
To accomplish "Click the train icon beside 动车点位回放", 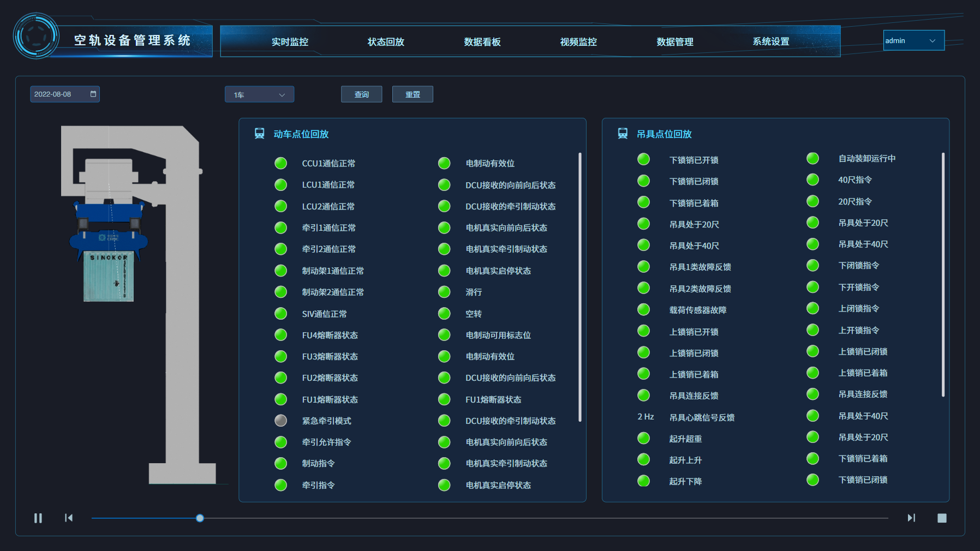I will 260,134.
